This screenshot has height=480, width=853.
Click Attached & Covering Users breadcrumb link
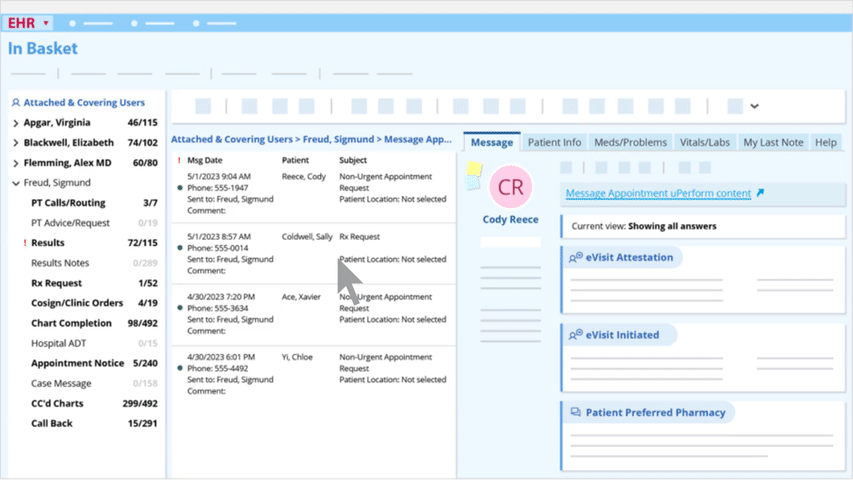click(232, 139)
